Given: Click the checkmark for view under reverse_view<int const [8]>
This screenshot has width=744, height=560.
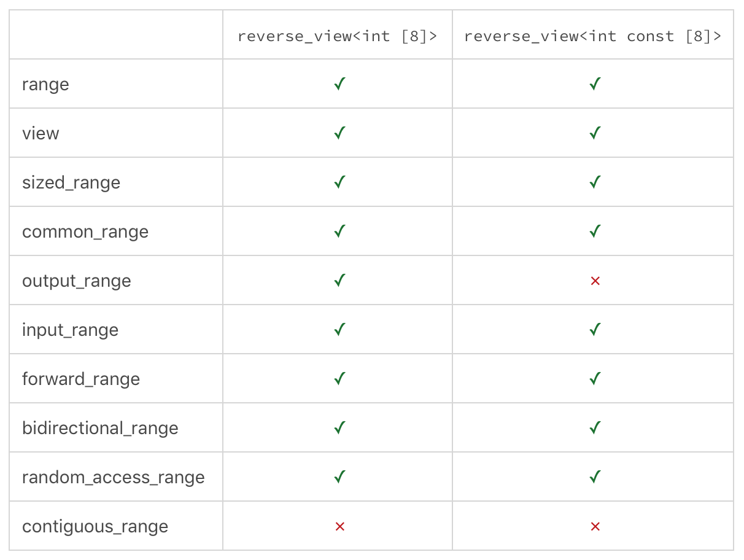Looking at the screenshot, I should click(594, 133).
